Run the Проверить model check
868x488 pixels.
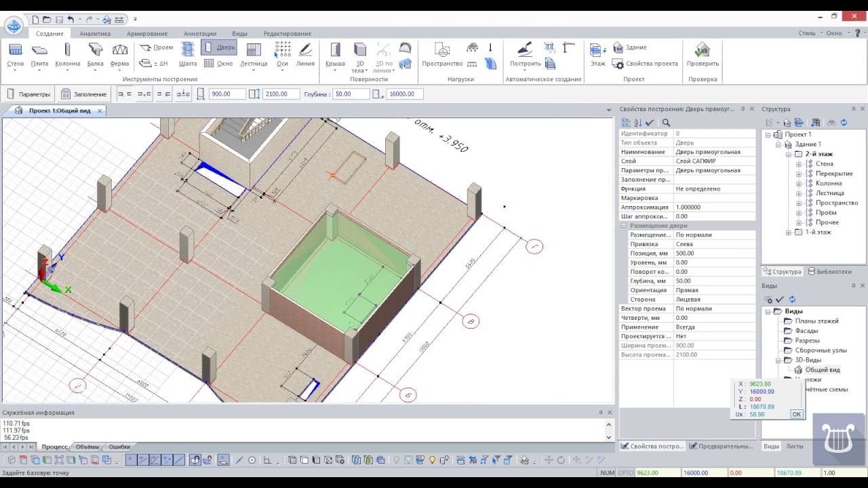coord(703,56)
